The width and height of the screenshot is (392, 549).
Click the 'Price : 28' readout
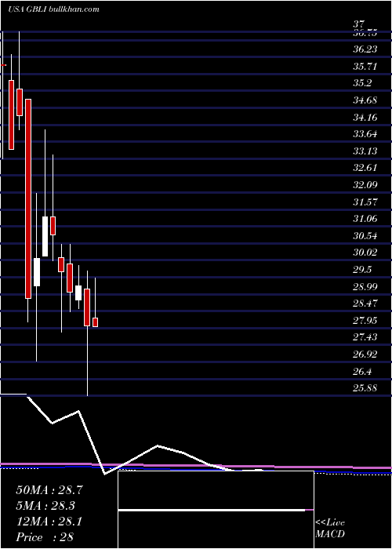pos(45,537)
